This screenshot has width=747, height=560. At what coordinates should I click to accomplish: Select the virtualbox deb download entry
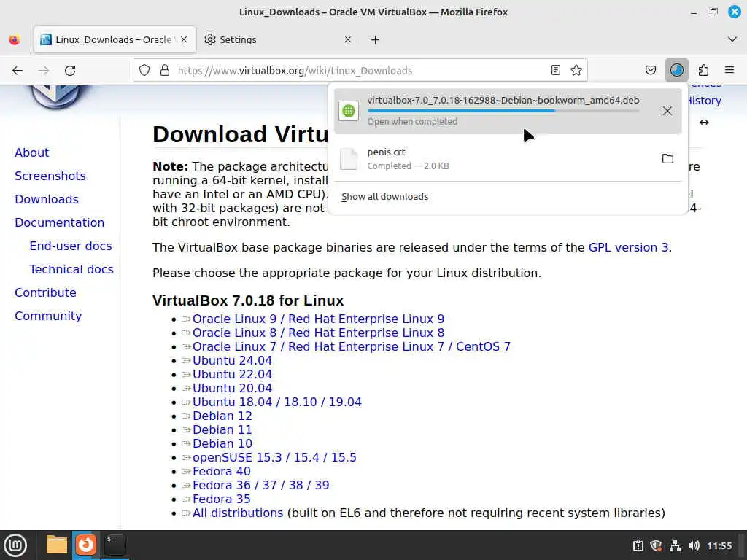[508, 111]
